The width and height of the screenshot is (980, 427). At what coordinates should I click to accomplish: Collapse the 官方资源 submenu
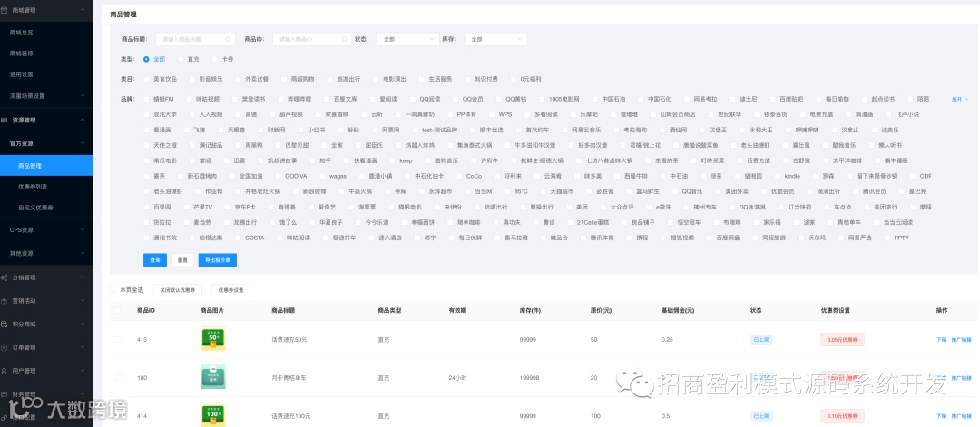[x=83, y=143]
